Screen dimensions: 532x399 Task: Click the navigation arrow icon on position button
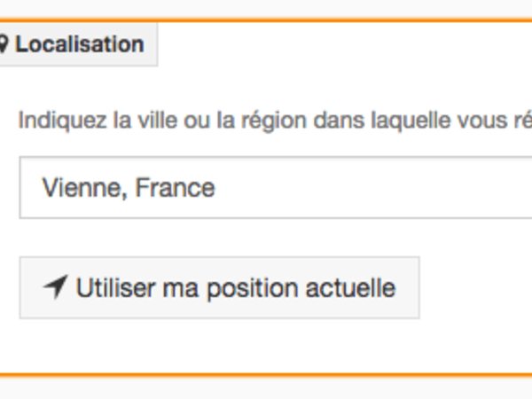56,287
